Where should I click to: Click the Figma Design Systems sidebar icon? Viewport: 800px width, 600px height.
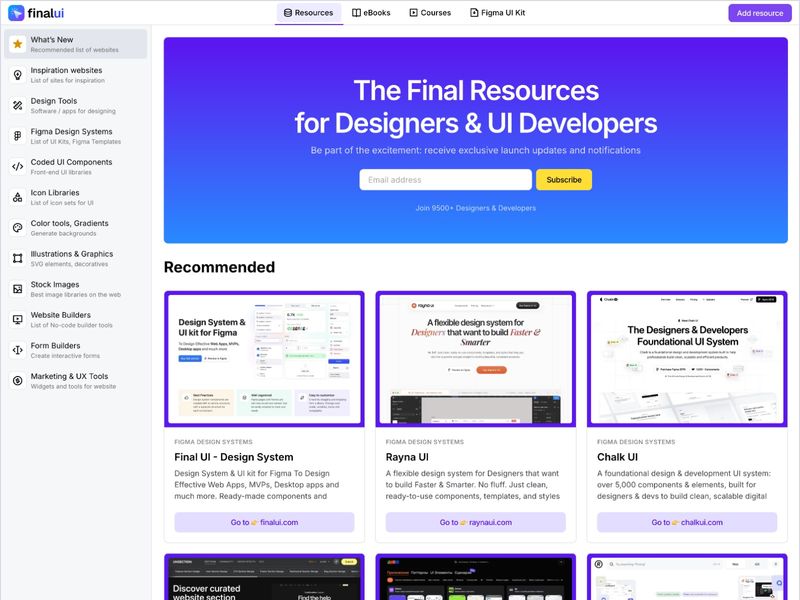coord(18,135)
